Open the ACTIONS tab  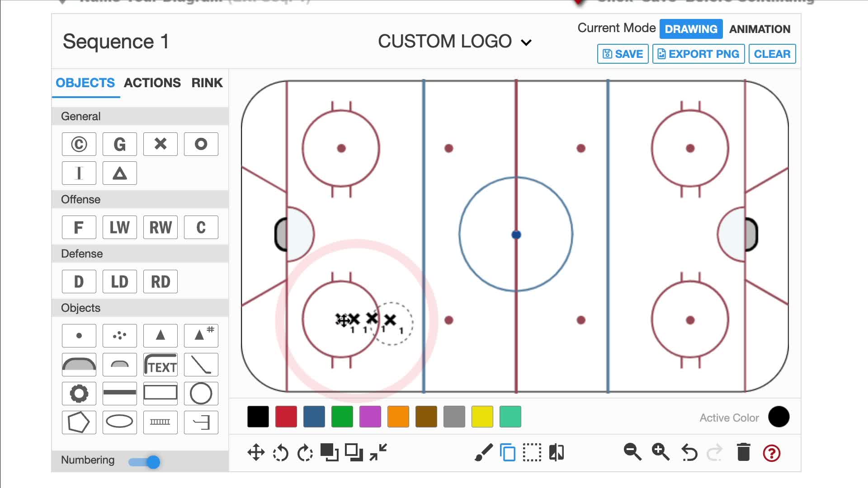(152, 83)
